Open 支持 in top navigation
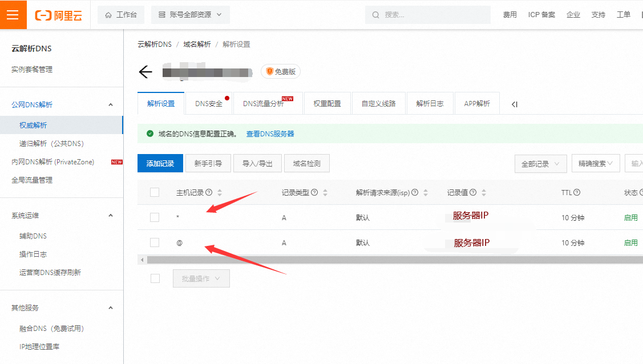Viewport: 643px width, 364px height. tap(598, 15)
